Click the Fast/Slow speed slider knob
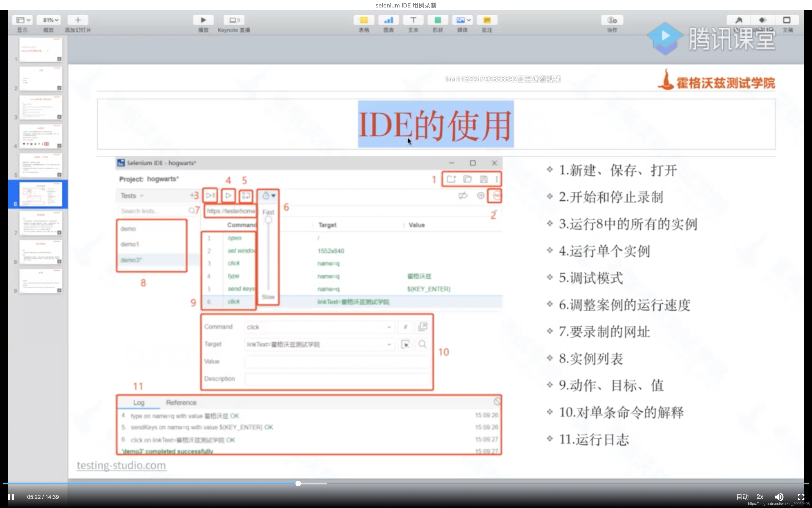812x508 pixels. (x=268, y=220)
